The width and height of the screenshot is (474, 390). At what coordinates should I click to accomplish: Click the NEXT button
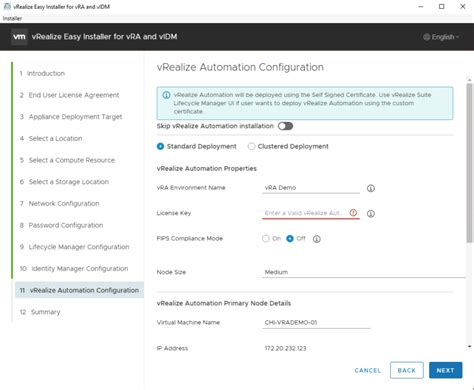(446, 370)
